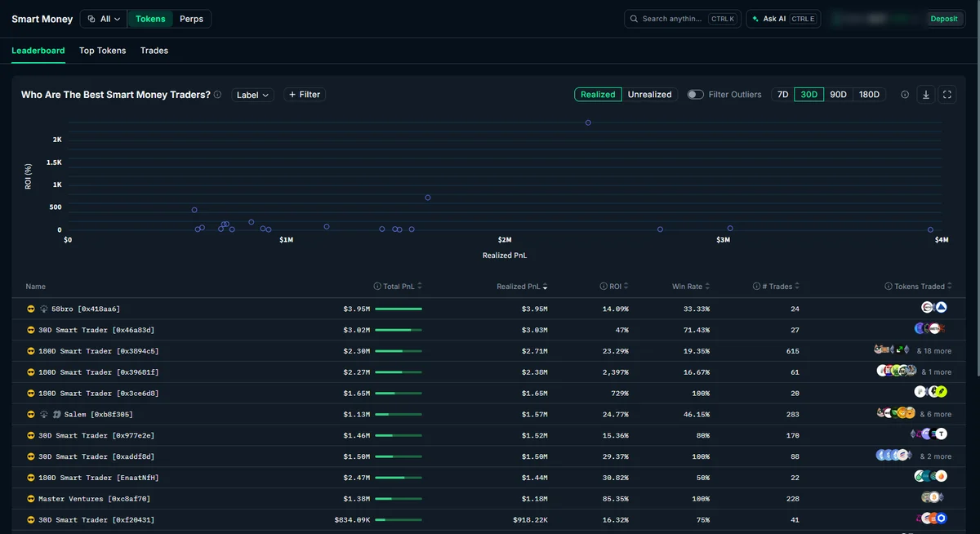Viewport: 980px width, 534px height.
Task: Sort by Realized PnL arrow icon
Action: click(x=546, y=287)
